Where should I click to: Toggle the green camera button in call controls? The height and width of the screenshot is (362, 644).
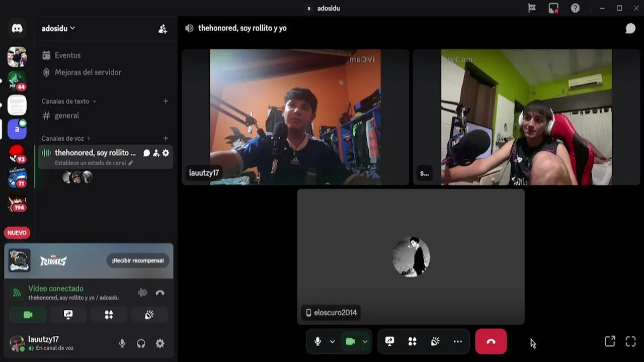tap(350, 341)
